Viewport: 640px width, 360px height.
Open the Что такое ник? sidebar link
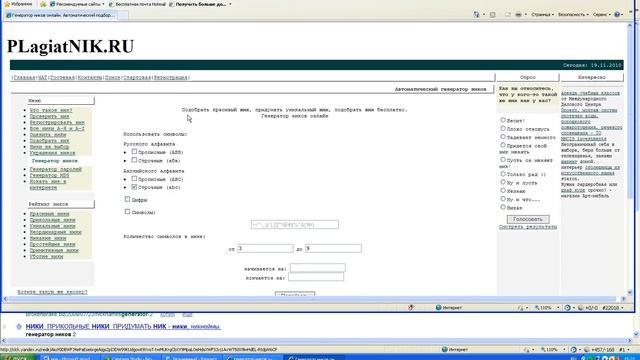pos(51,110)
